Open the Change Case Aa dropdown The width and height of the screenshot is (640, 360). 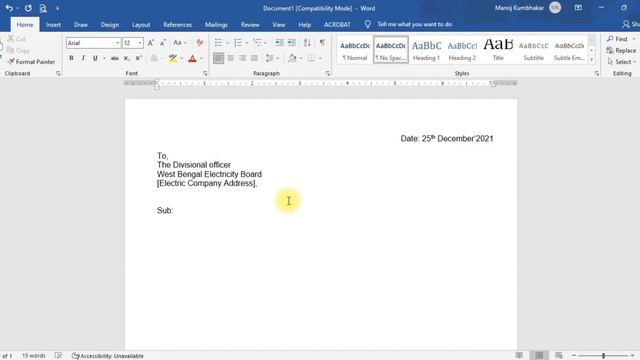click(180, 43)
